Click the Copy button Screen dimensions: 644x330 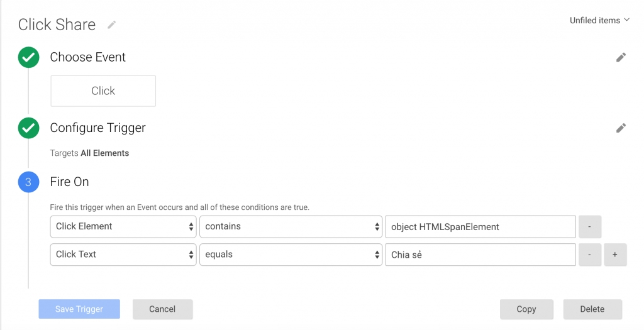pos(526,309)
